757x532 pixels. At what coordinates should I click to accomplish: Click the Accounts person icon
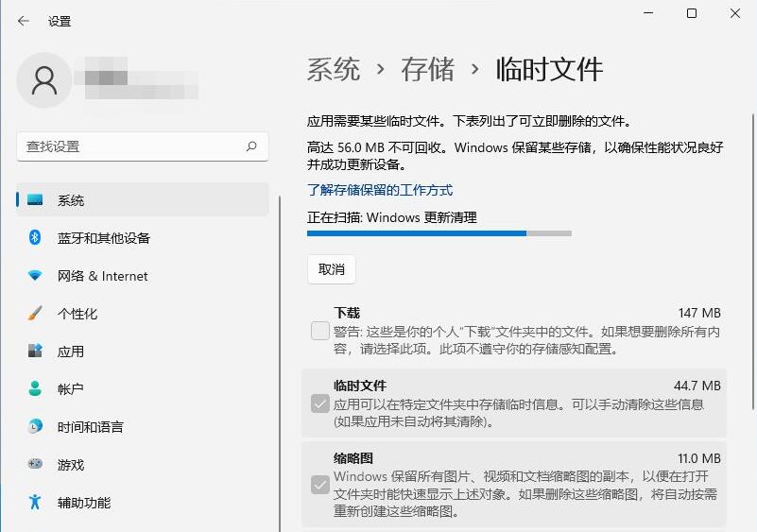click(x=35, y=389)
